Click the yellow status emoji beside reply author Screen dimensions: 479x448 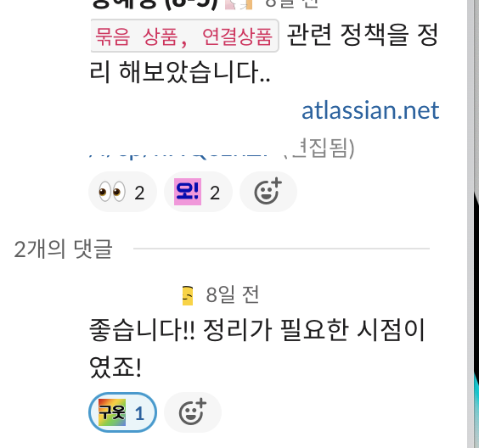point(188,295)
